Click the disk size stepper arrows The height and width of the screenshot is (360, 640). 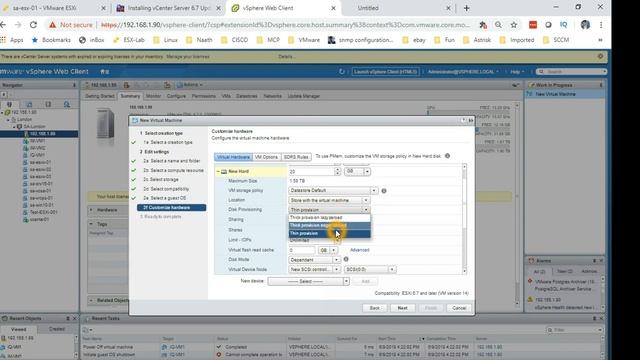(x=337, y=171)
